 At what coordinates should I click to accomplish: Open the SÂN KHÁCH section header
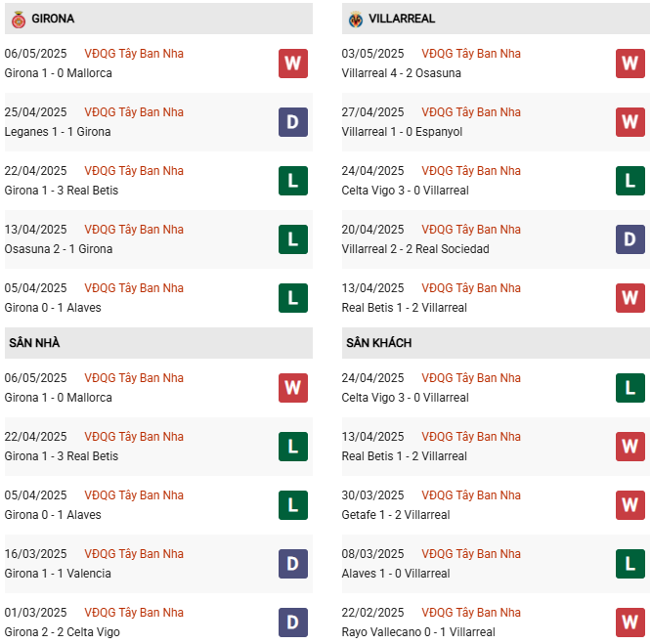496,343
